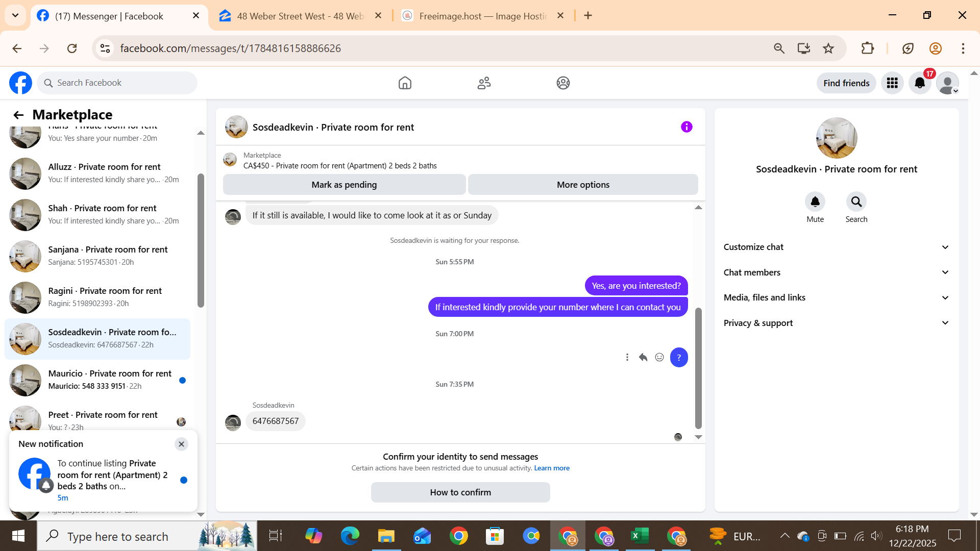Image resolution: width=980 pixels, height=551 pixels.
Task: Expand the Customize chat section
Action: [836, 247]
